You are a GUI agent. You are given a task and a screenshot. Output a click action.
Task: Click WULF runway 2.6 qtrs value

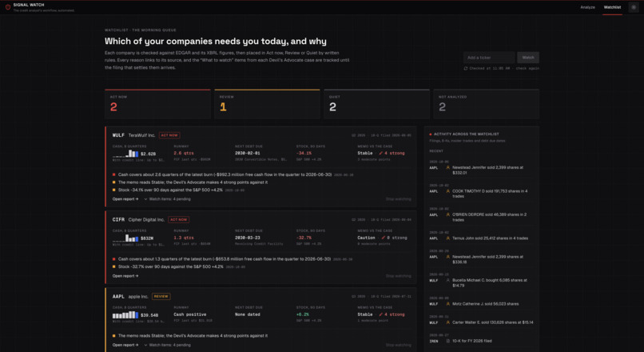pyautogui.click(x=184, y=154)
